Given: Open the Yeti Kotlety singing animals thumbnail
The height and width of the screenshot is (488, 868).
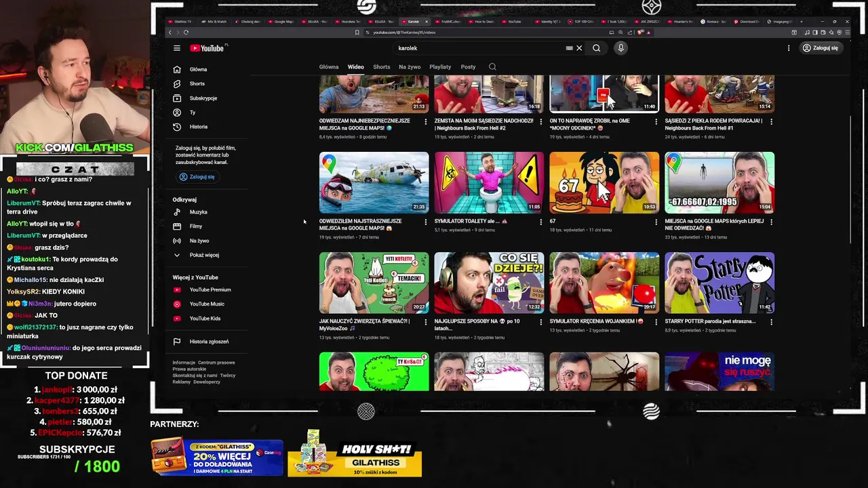Looking at the screenshot, I should click(374, 283).
